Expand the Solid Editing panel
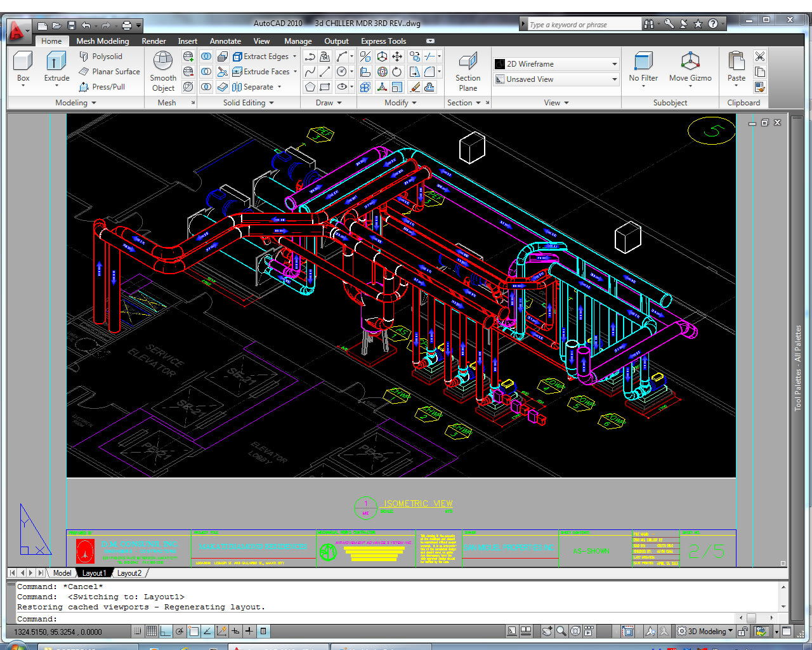Screen dimensions: 812x650 coord(249,103)
